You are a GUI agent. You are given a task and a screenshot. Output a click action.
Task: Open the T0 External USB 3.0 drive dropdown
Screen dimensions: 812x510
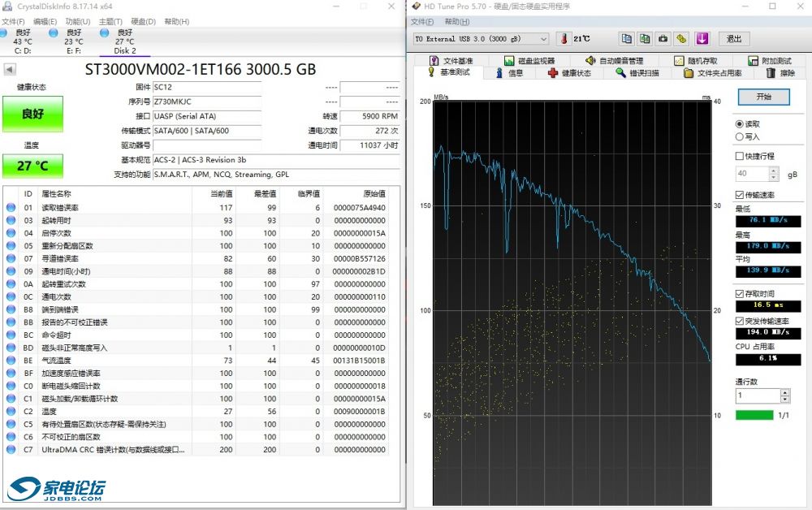[481, 39]
